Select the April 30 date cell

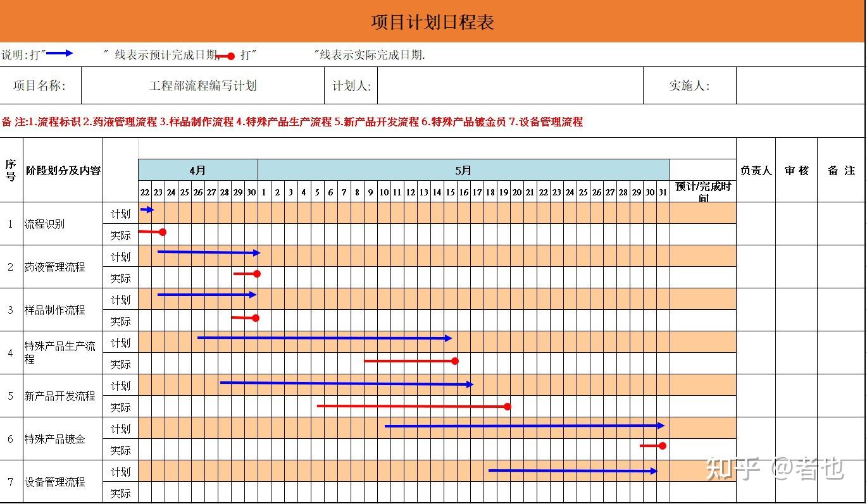click(x=251, y=192)
